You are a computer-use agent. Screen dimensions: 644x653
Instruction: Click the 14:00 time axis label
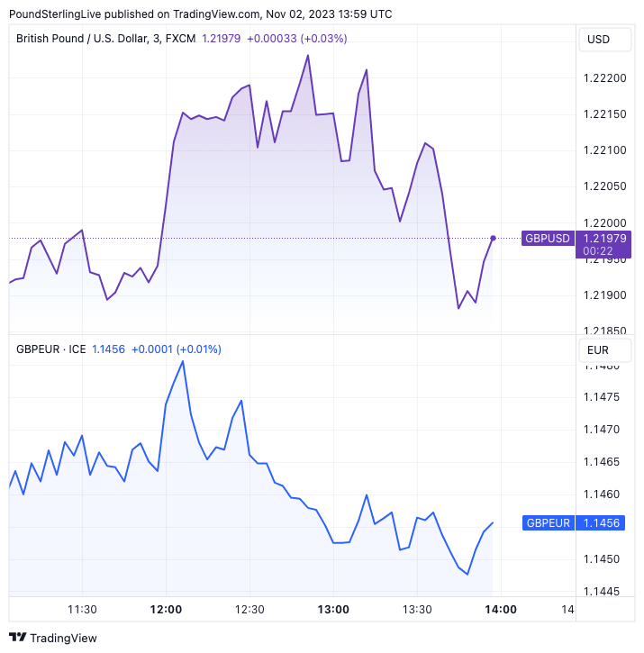[x=501, y=610]
